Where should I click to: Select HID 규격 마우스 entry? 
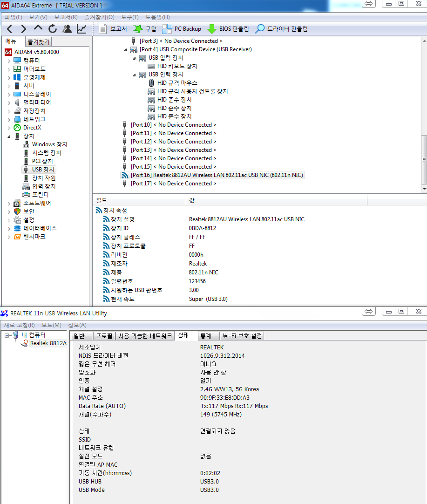177,83
